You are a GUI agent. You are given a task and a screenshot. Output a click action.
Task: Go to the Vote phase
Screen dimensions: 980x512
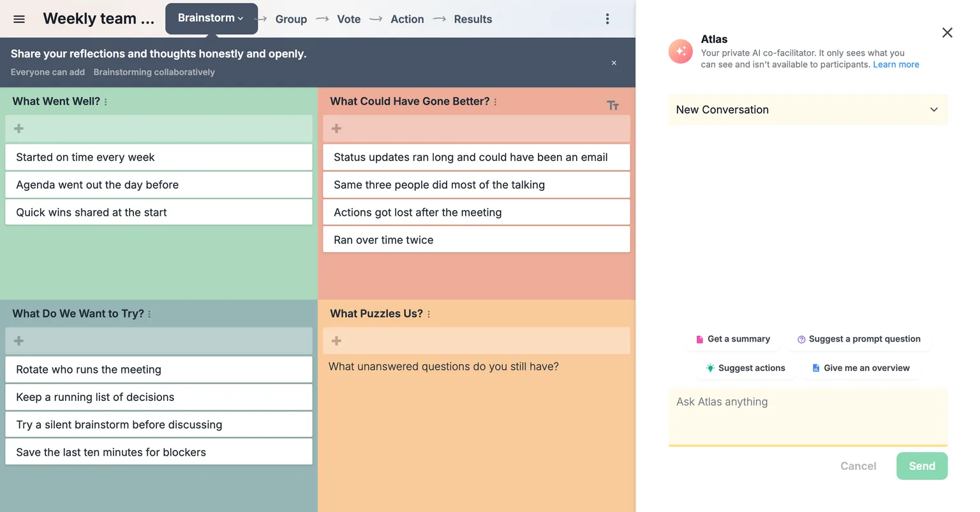click(349, 19)
